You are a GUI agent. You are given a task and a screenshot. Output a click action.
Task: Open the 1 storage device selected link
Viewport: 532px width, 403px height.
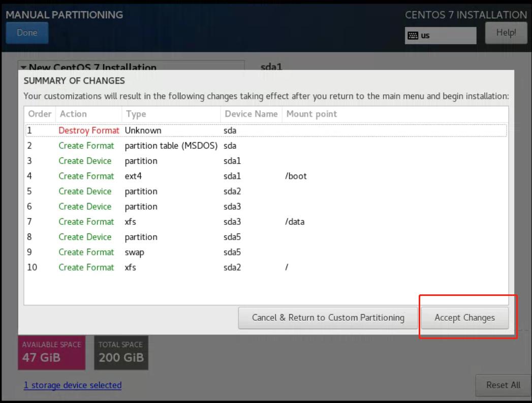(73, 385)
